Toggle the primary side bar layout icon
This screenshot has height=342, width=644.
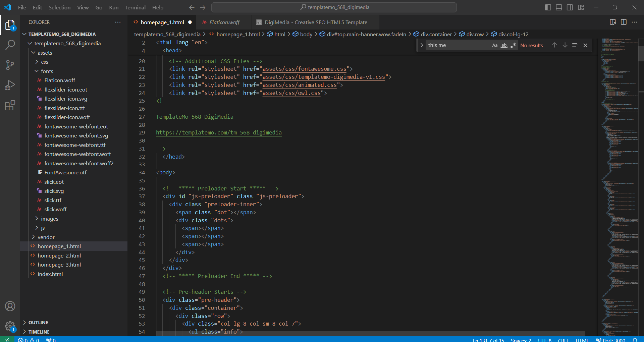(x=548, y=7)
